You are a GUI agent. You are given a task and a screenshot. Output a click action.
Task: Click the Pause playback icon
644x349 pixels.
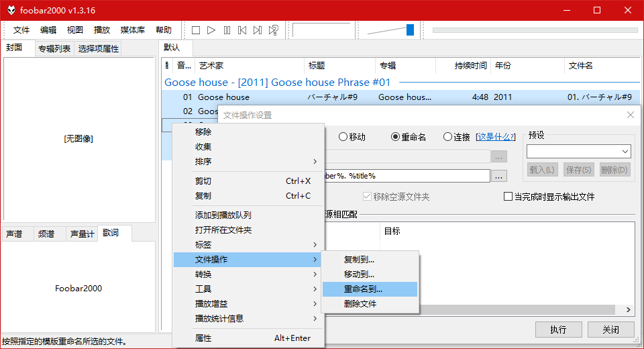[x=227, y=30]
